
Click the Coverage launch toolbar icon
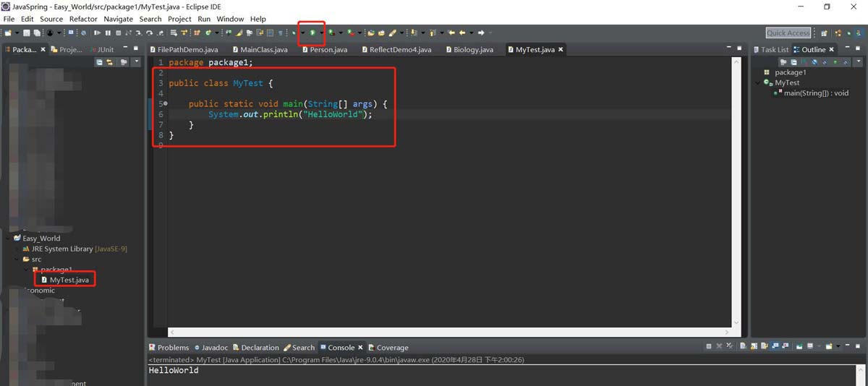click(331, 33)
